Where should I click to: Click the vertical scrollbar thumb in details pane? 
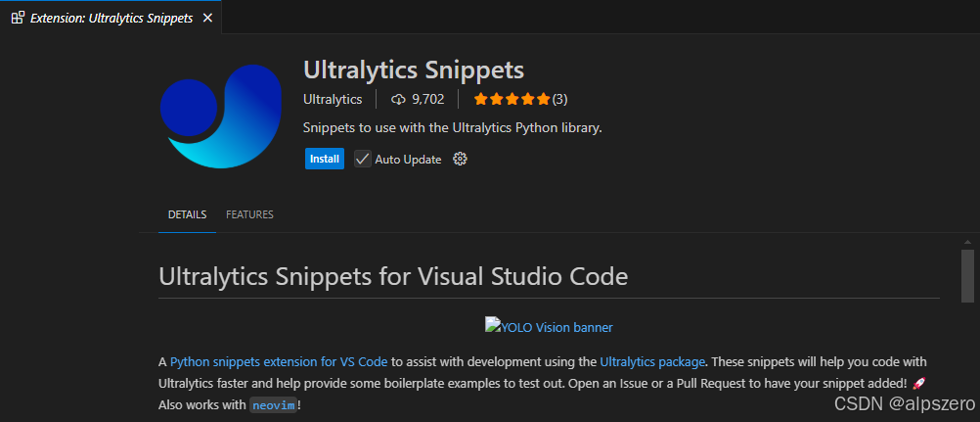[967, 276]
